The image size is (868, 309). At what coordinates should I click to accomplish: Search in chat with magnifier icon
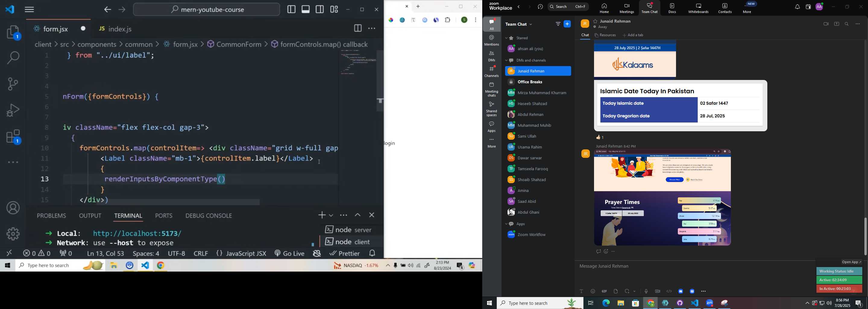coord(847,24)
